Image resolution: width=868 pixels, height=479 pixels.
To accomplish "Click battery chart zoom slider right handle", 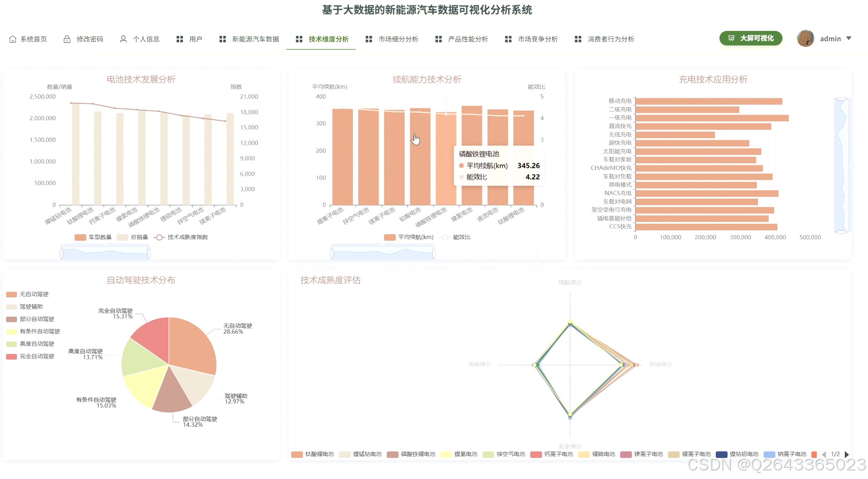I will pos(149,253).
